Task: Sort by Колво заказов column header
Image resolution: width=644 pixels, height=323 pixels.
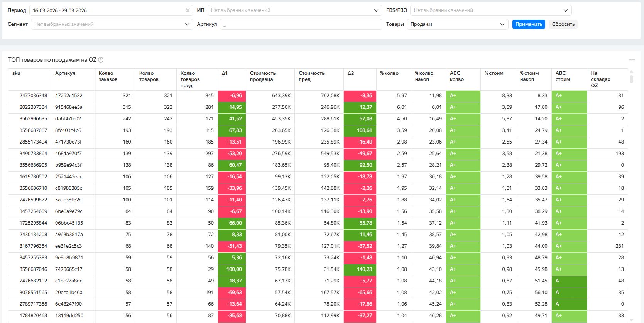Action: pyautogui.click(x=108, y=76)
